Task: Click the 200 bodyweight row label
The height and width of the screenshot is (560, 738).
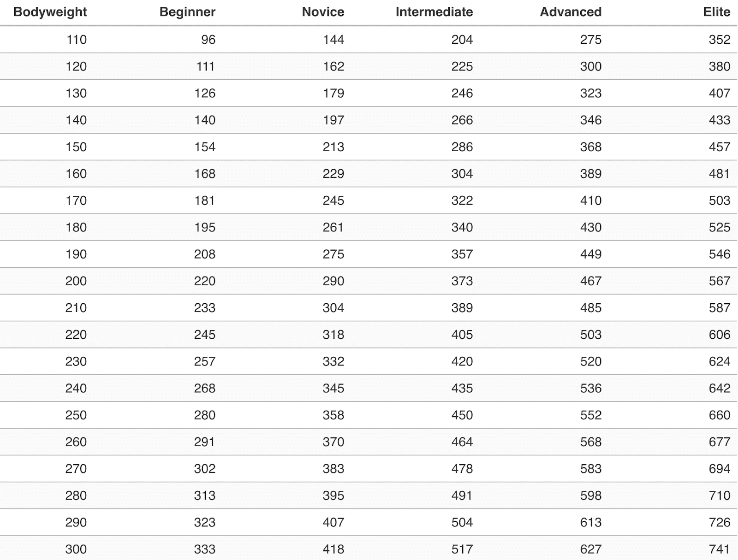Action: pos(76,281)
